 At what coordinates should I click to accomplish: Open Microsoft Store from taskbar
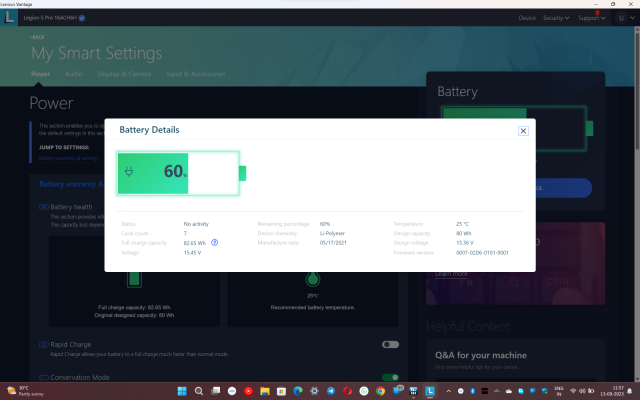(281, 391)
